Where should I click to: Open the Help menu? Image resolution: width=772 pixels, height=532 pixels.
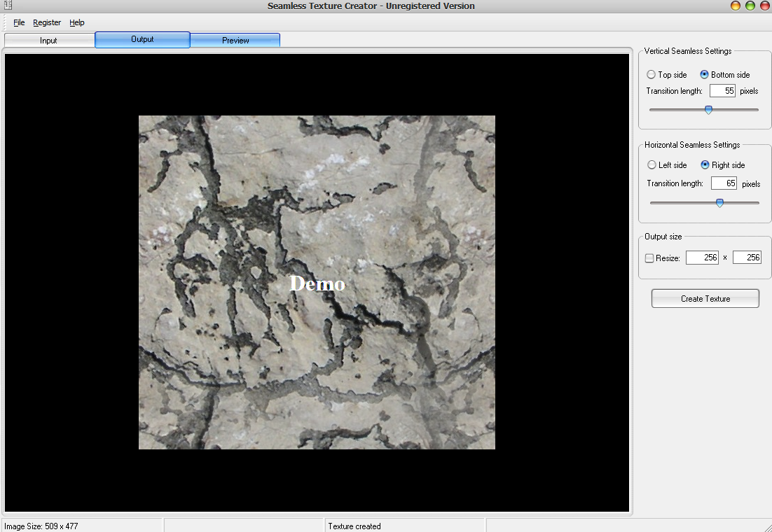[x=77, y=22]
